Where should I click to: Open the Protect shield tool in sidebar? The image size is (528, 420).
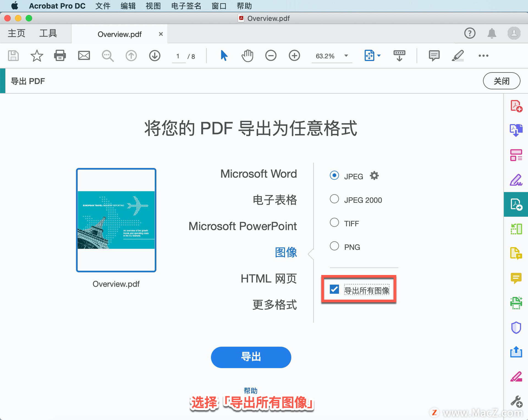(x=516, y=327)
